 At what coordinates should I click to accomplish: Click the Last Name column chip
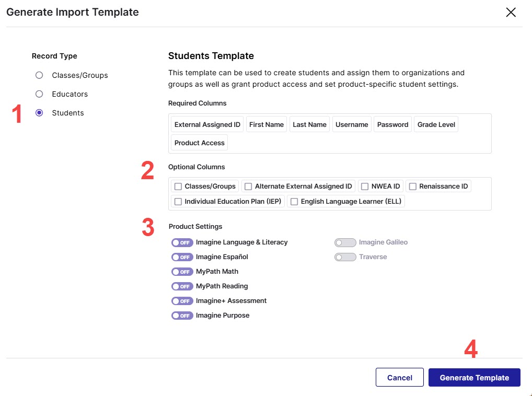coord(309,124)
